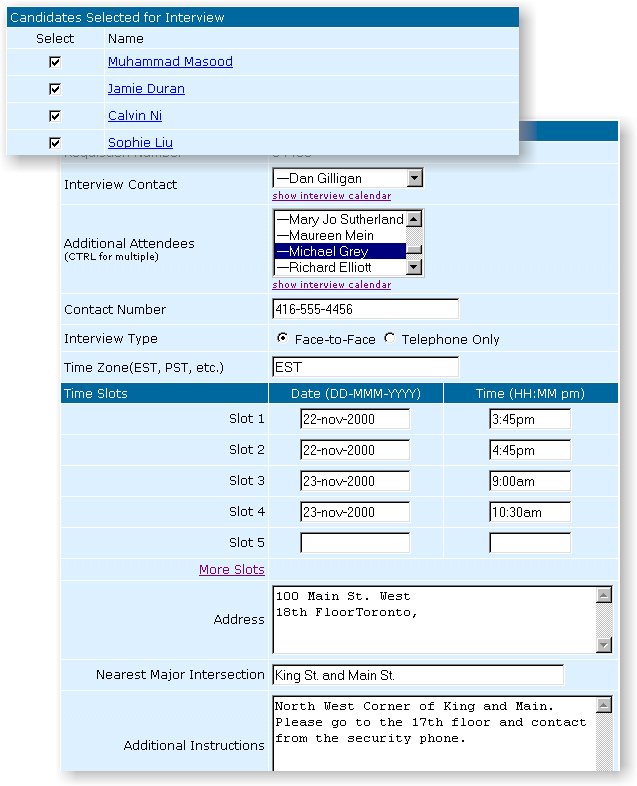Screen dimensions: 637x786
Task: Click the Calvin Ni name link
Action: coord(135,116)
